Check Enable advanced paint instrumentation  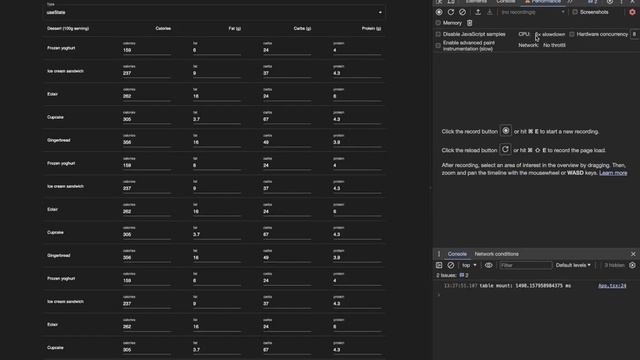click(x=438, y=46)
